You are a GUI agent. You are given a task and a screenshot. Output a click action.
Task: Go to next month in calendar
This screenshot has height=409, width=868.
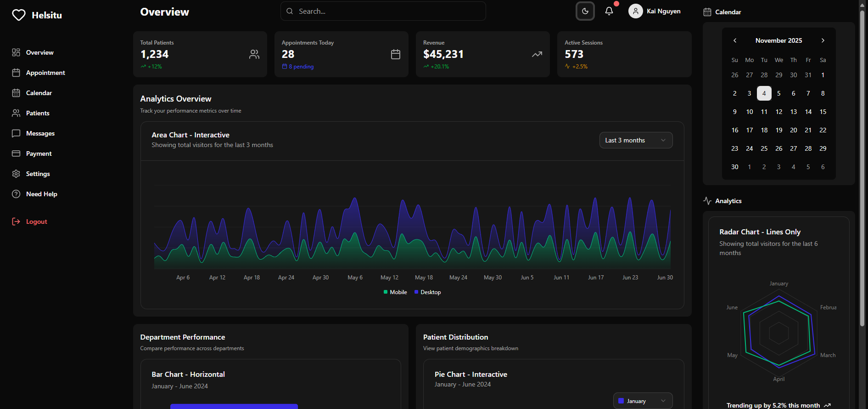(x=823, y=40)
